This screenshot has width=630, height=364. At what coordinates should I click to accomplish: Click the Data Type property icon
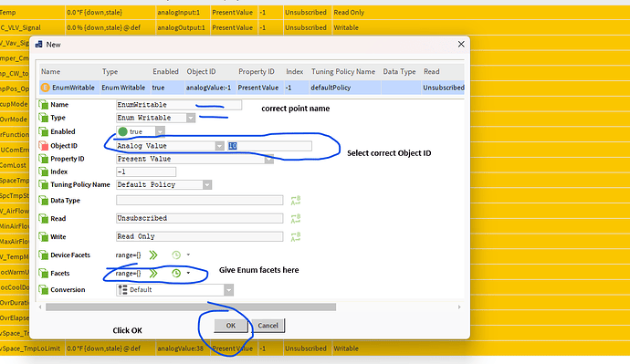[x=44, y=201]
